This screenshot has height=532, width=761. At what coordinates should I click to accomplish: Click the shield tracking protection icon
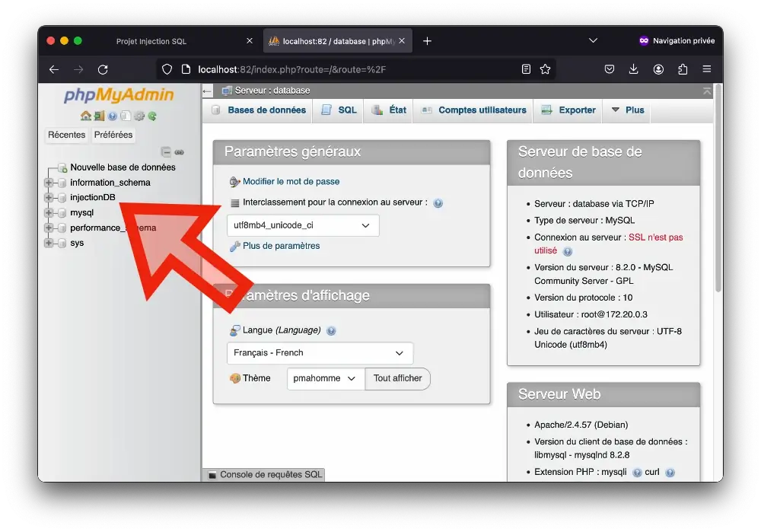(167, 69)
